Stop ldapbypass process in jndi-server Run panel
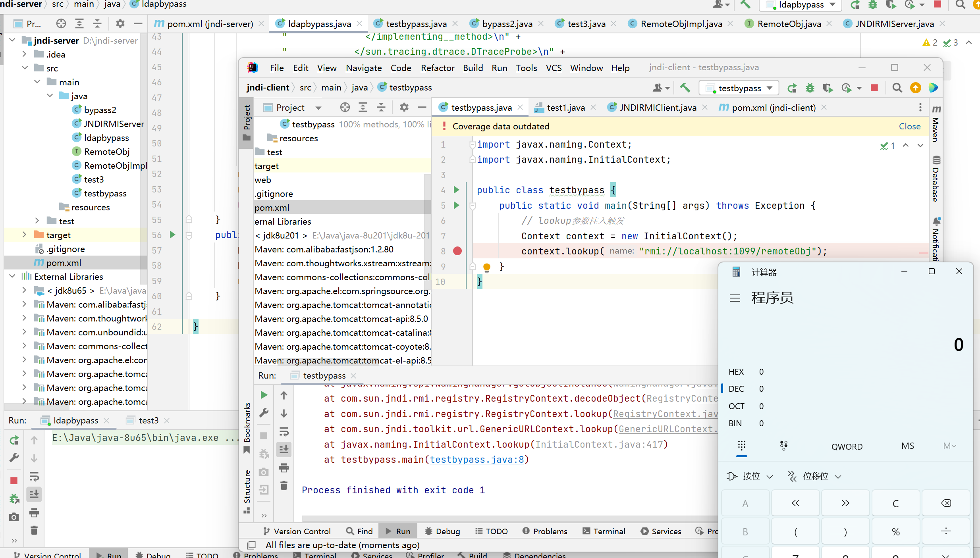 tap(14, 481)
